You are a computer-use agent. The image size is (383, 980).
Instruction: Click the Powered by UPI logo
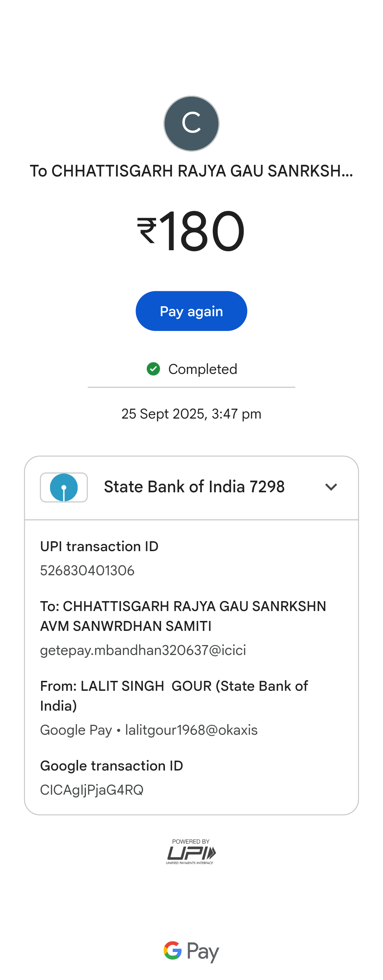(x=191, y=852)
